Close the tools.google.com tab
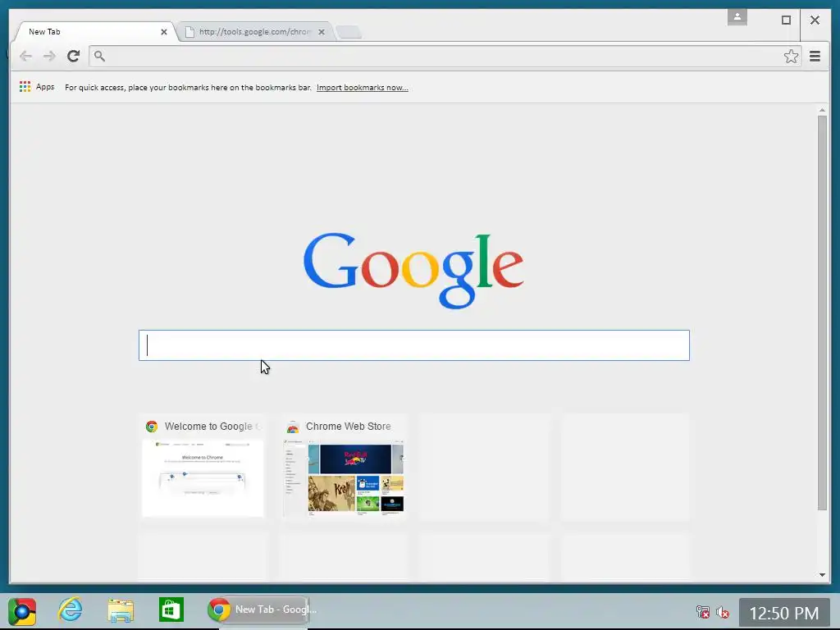Image resolution: width=840 pixels, height=630 pixels. (x=322, y=32)
